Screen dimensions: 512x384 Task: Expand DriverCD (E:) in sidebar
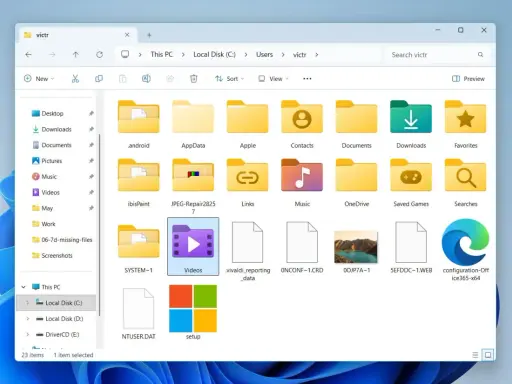28,334
